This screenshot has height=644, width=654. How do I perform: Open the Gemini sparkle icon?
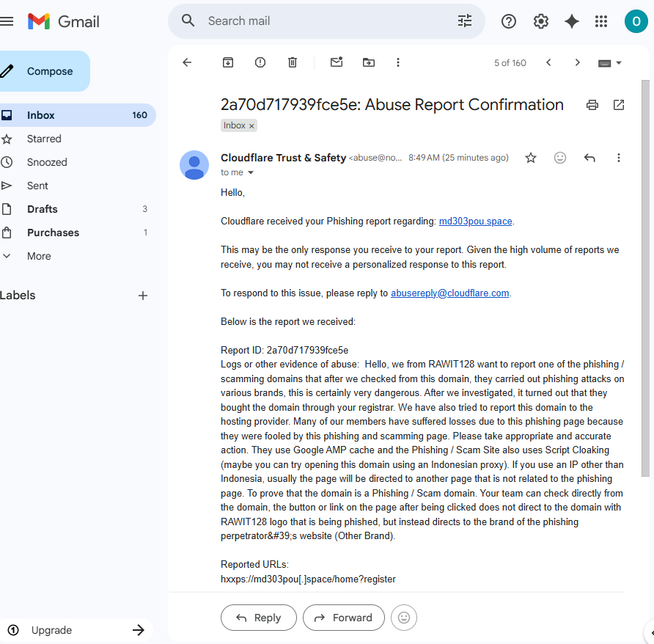(571, 21)
